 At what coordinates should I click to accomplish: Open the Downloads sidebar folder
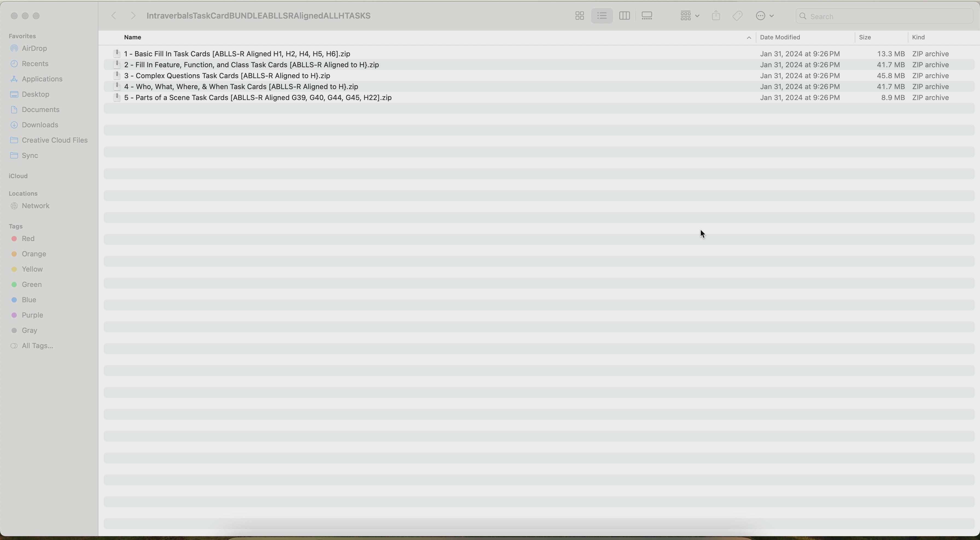click(x=40, y=125)
